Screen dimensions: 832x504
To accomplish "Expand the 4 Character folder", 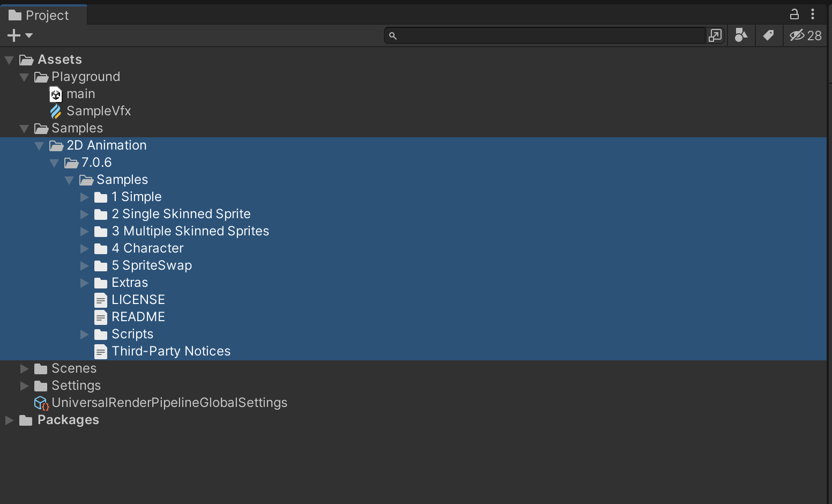I will coord(84,248).
